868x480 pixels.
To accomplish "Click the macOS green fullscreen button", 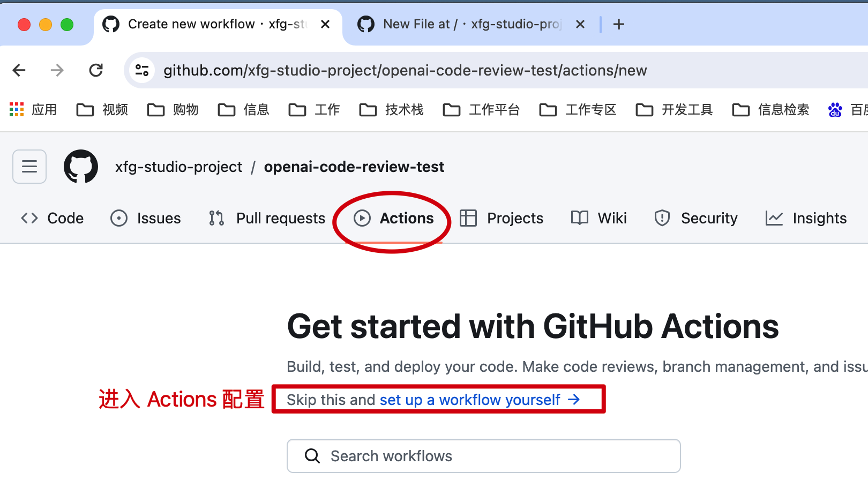I will (67, 25).
